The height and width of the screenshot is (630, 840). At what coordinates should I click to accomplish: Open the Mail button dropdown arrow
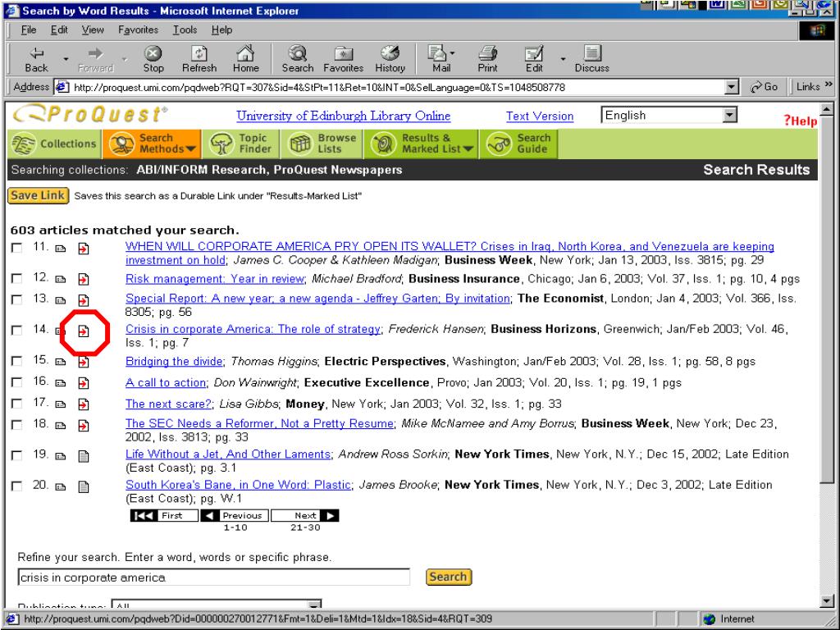453,53
